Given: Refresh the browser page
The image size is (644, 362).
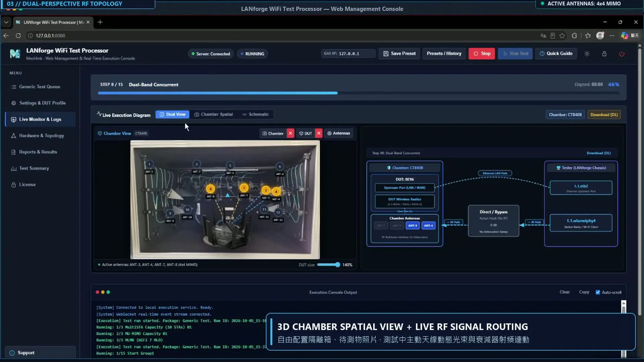Looking at the screenshot, I should click(18, 36).
